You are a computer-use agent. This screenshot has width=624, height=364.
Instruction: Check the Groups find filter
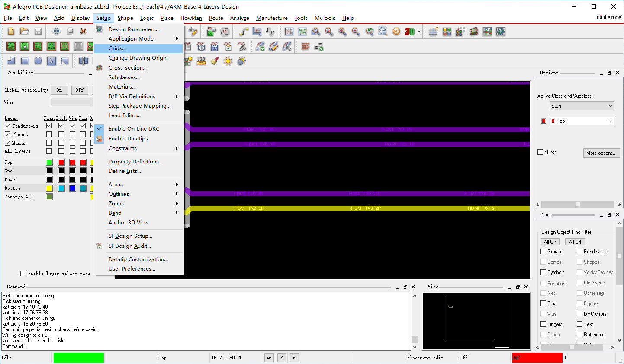544,252
